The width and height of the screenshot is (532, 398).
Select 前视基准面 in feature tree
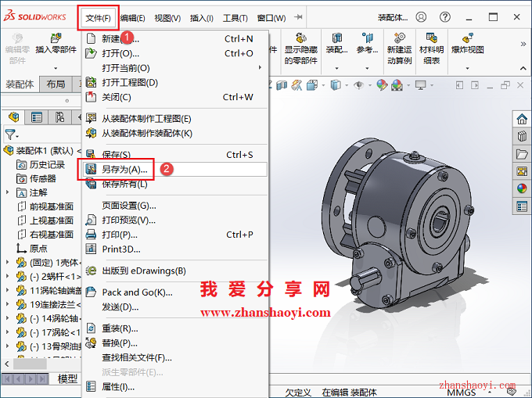pos(45,206)
